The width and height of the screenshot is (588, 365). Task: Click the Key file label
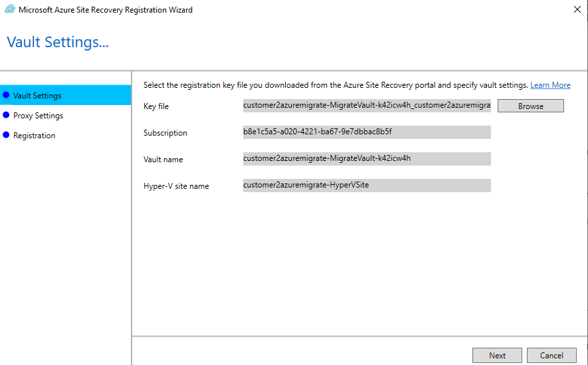(156, 106)
